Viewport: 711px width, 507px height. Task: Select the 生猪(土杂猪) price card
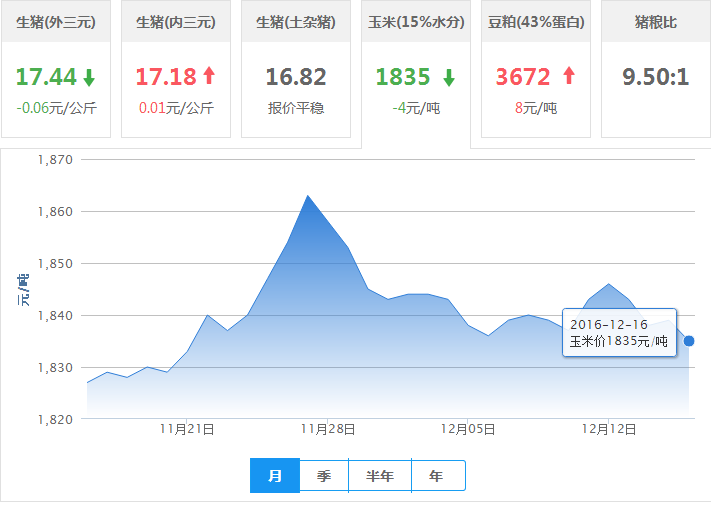point(296,68)
